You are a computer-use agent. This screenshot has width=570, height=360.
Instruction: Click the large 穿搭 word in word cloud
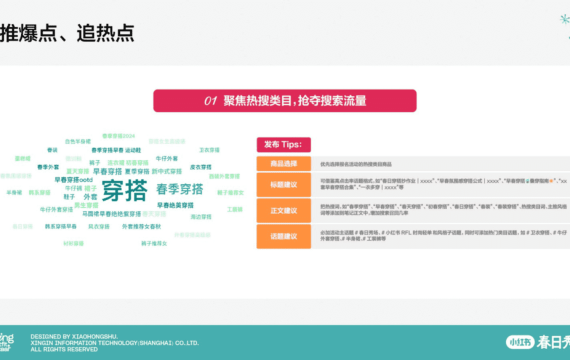[x=125, y=190]
